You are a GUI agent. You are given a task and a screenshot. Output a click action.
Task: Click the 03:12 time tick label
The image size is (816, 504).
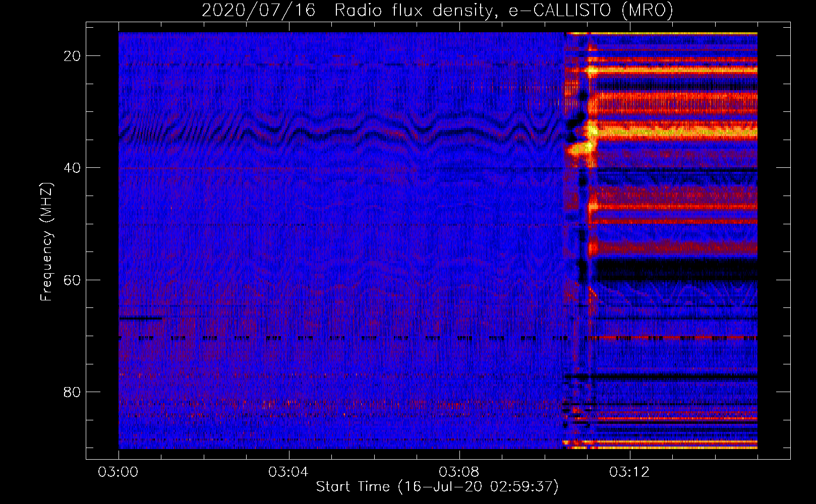[630, 472]
